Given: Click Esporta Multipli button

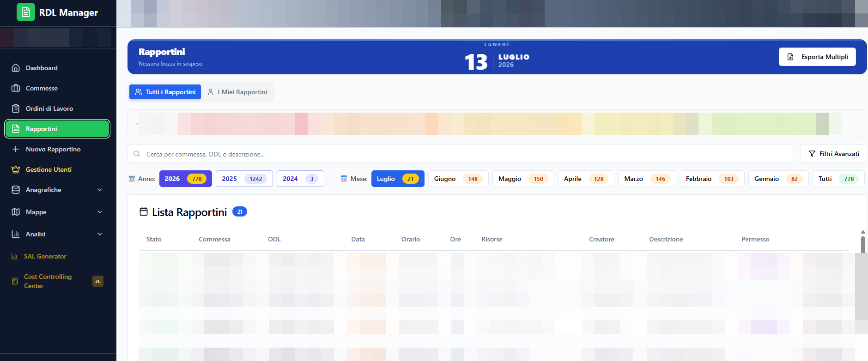Looking at the screenshot, I should coord(817,57).
